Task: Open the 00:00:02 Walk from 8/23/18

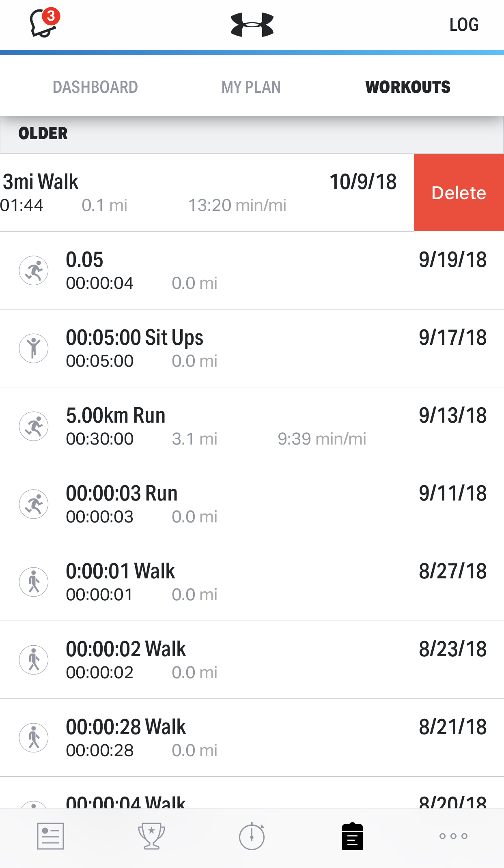Action: tap(252, 660)
